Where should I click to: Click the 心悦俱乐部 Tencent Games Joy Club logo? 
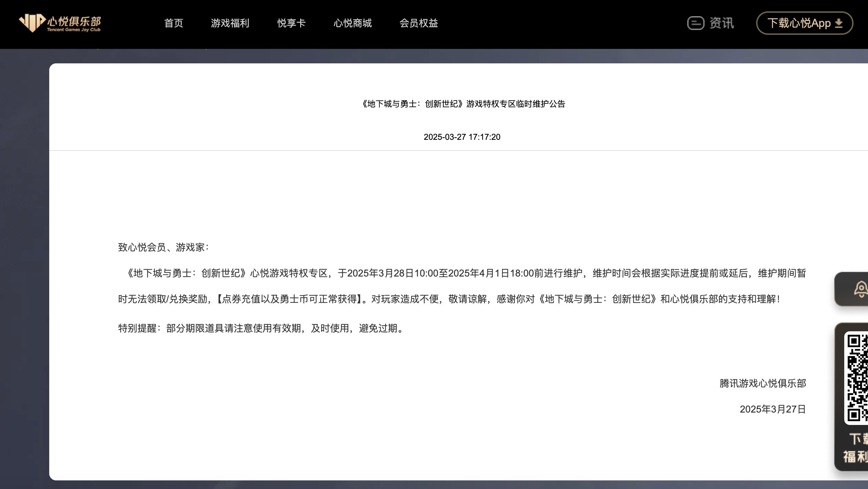60,23
